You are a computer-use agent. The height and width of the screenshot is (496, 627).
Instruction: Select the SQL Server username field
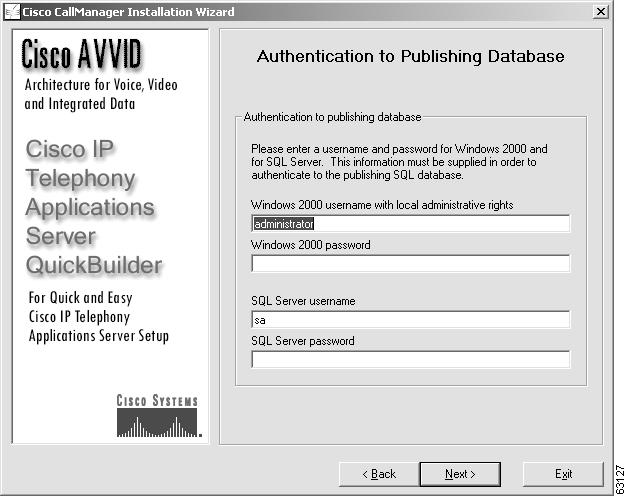[411, 320]
